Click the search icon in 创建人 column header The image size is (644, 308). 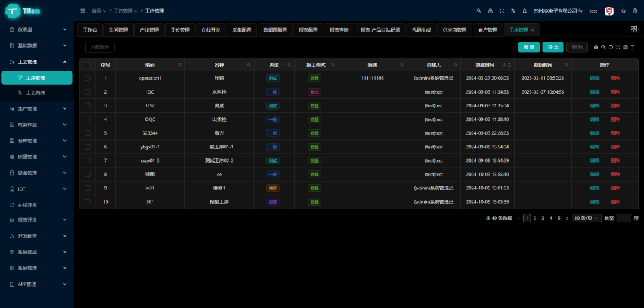(456, 65)
